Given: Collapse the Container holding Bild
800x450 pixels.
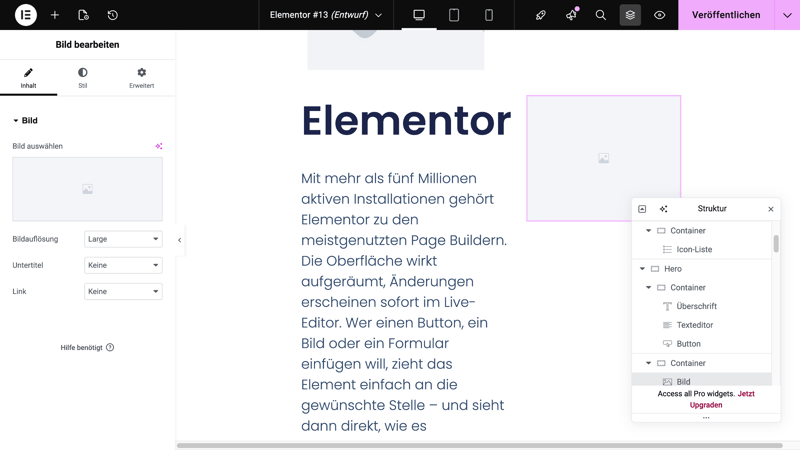Looking at the screenshot, I should 648,363.
